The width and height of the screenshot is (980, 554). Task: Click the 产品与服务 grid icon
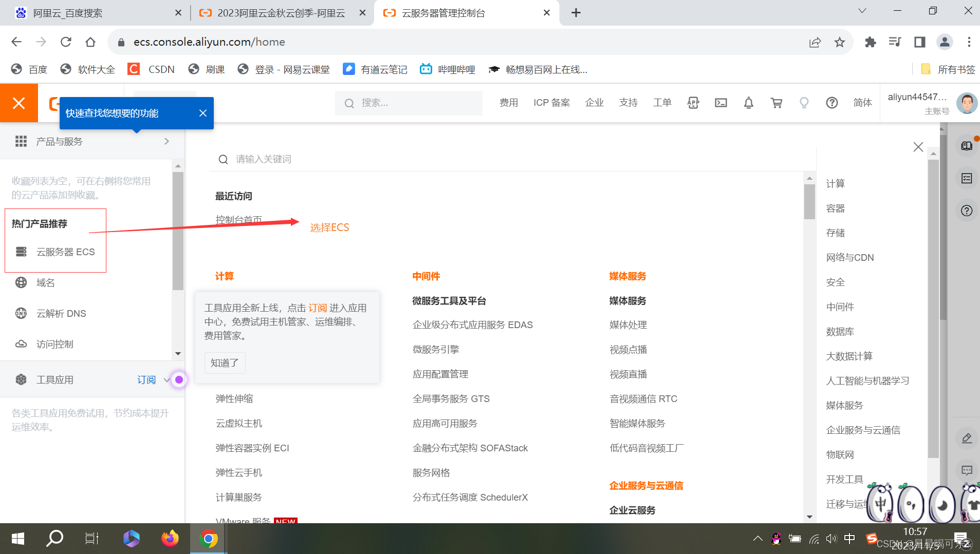coord(21,141)
